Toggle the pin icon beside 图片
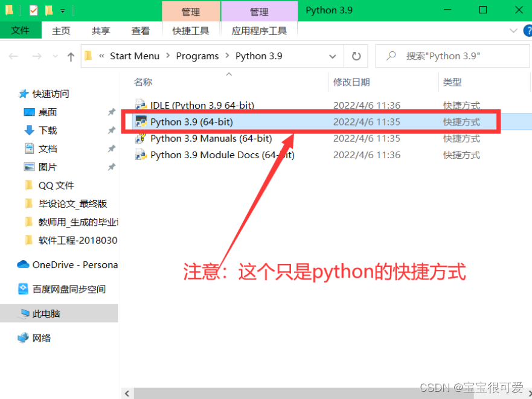The width and height of the screenshot is (532, 399). 111,167
